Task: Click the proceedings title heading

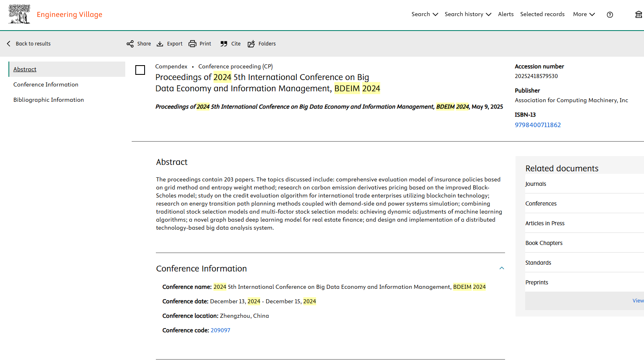Action: pyautogui.click(x=267, y=83)
